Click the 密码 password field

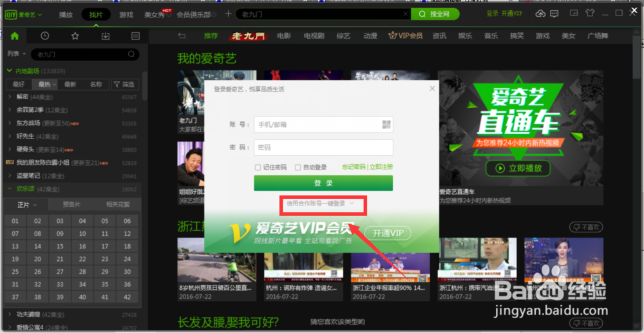coord(323,147)
